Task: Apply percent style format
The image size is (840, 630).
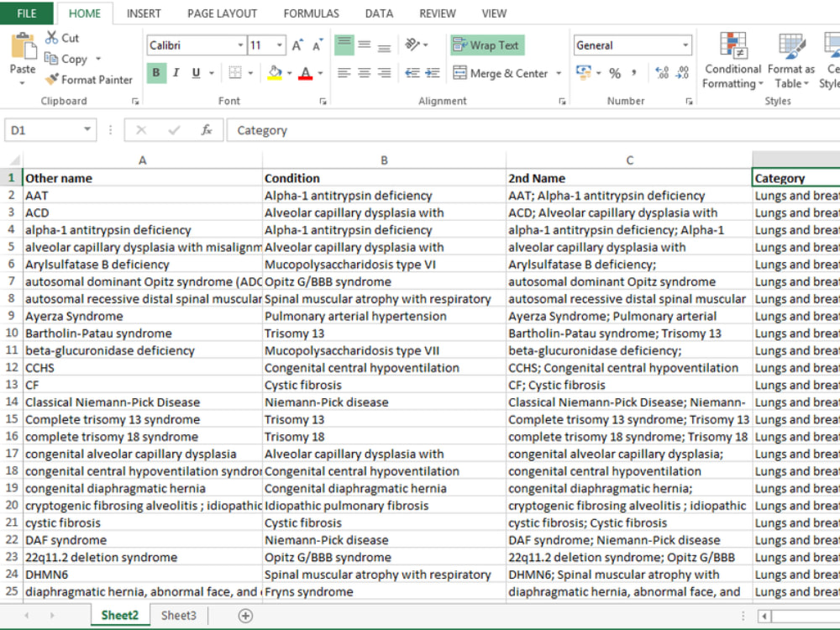Action: point(615,73)
